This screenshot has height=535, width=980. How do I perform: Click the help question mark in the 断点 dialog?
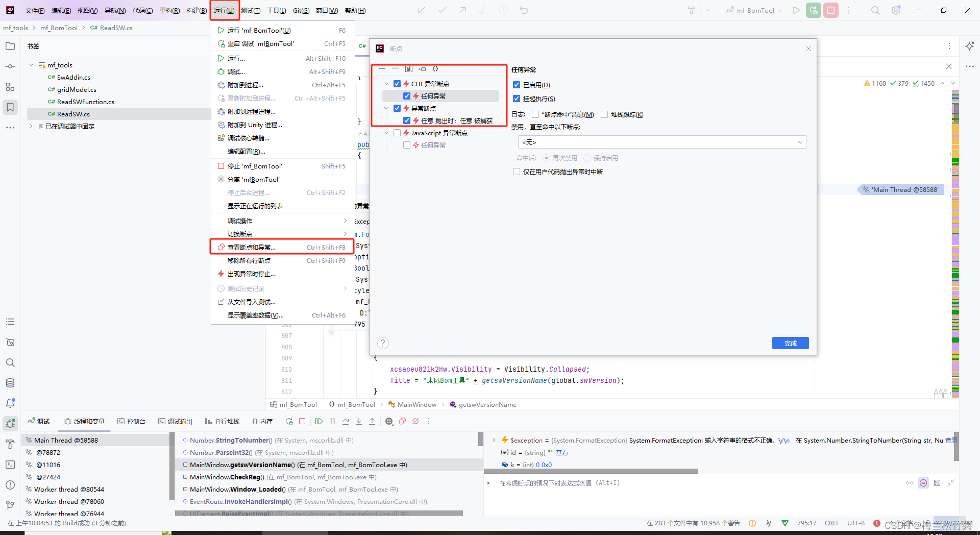pyautogui.click(x=383, y=343)
